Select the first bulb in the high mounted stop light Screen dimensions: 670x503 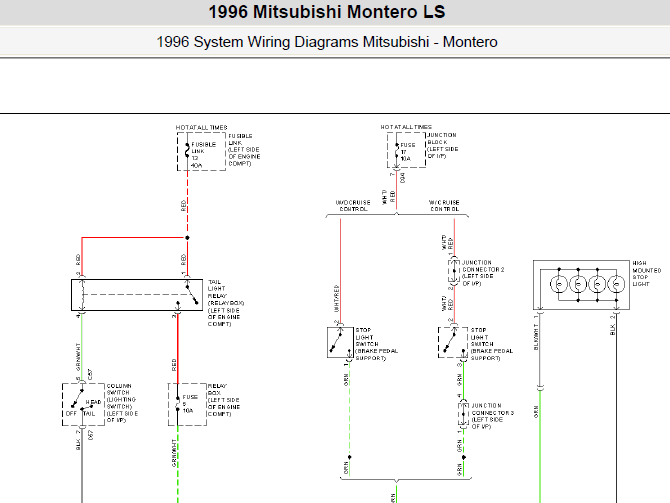(559, 284)
